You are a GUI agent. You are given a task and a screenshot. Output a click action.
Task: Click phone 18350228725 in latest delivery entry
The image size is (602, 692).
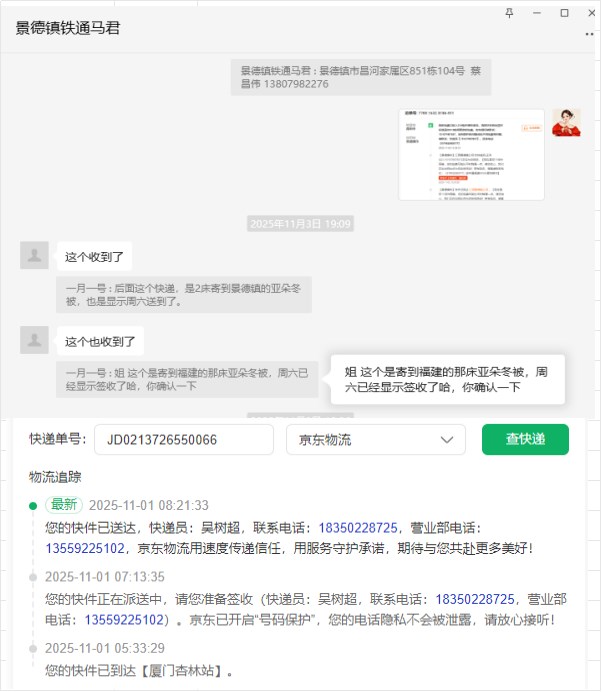tap(358, 528)
